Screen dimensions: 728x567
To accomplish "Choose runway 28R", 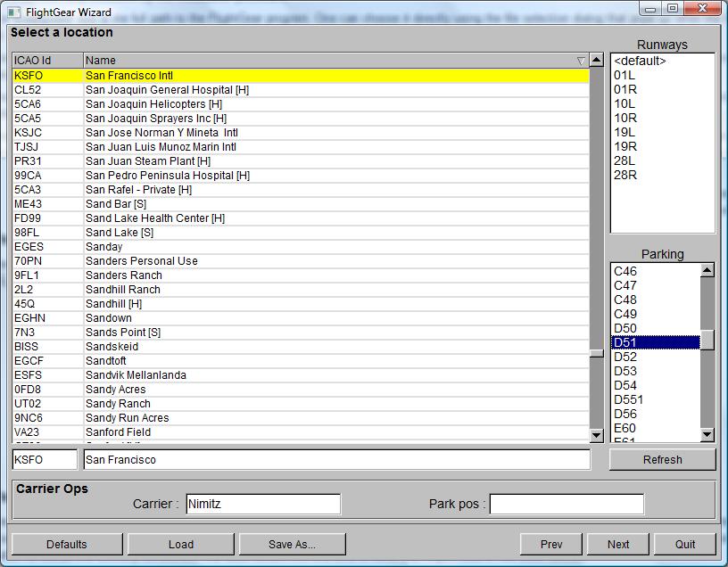I will click(x=663, y=176).
